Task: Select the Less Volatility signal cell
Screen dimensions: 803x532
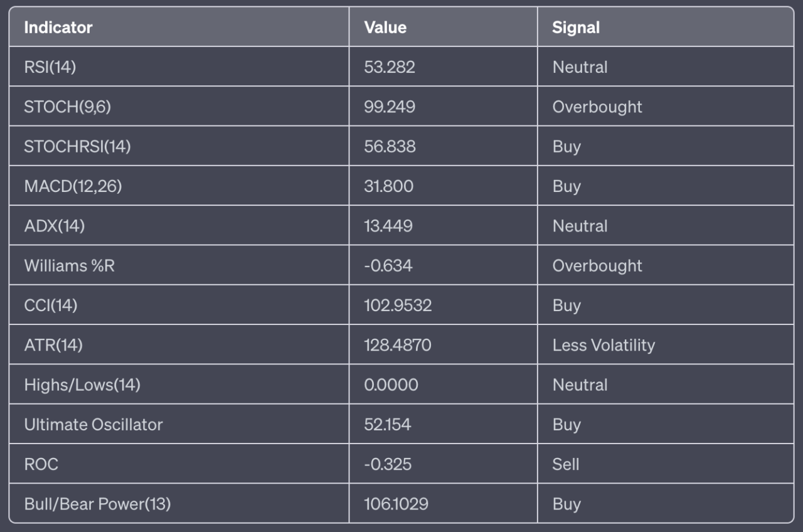Action: click(x=604, y=345)
